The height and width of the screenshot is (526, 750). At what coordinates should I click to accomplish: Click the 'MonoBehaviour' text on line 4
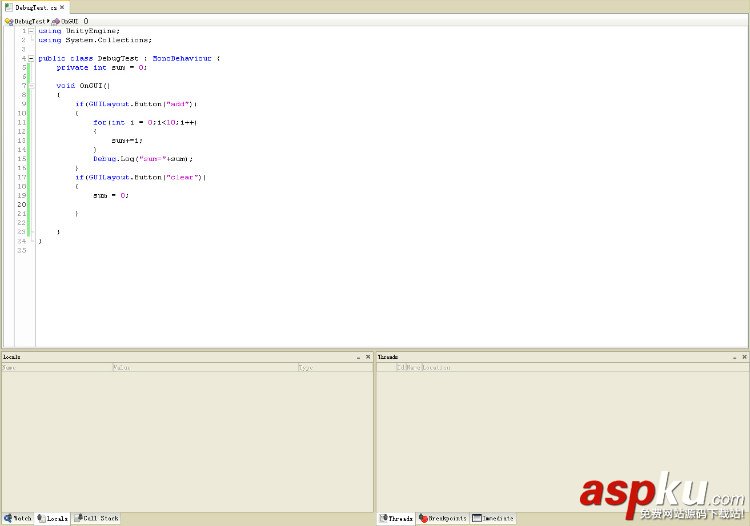tap(182, 58)
